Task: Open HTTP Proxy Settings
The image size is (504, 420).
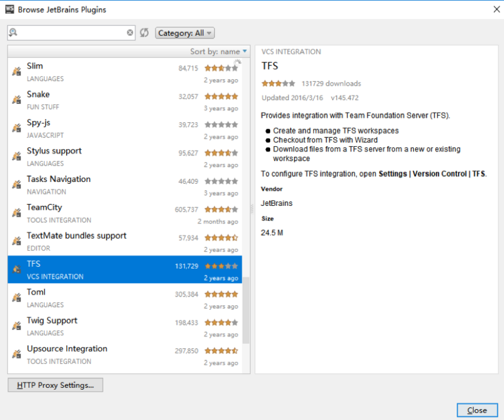Action: 55,385
